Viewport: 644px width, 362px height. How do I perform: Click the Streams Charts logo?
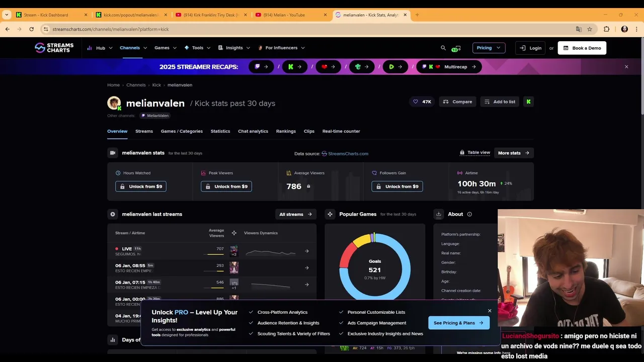(x=54, y=48)
